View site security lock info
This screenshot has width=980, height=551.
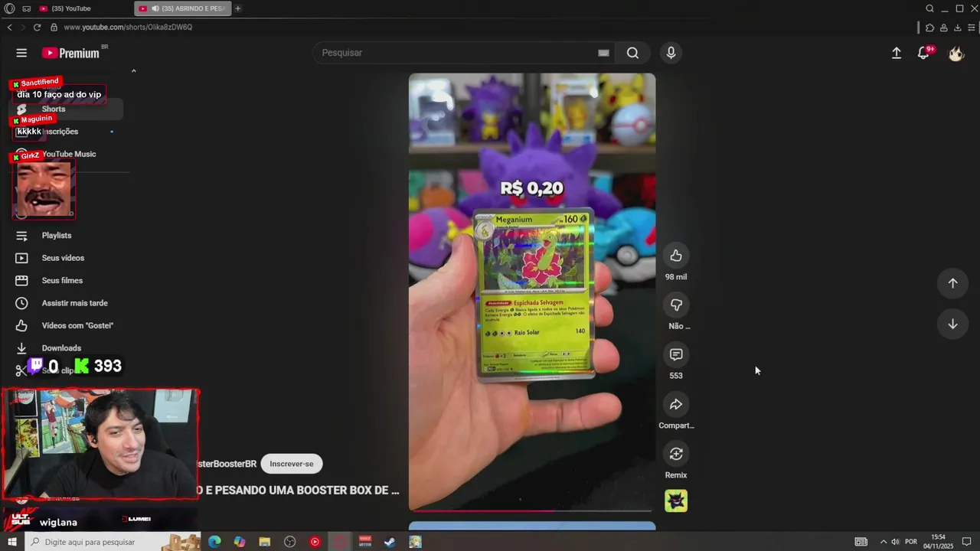[x=54, y=27]
